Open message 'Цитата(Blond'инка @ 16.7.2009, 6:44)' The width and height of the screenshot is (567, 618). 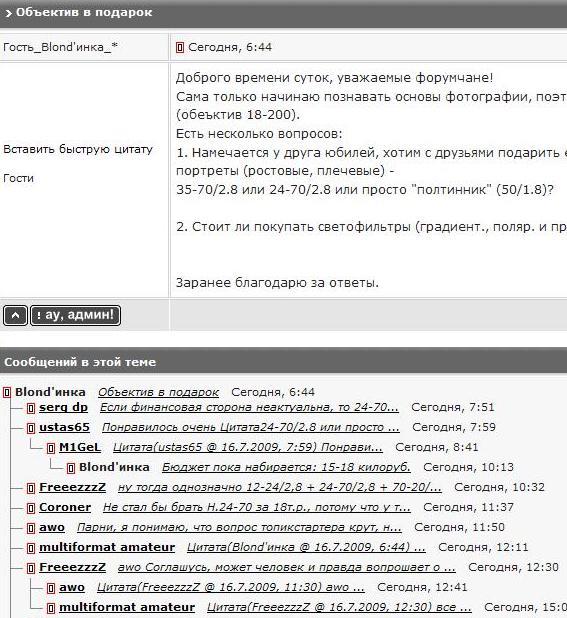[306, 547]
